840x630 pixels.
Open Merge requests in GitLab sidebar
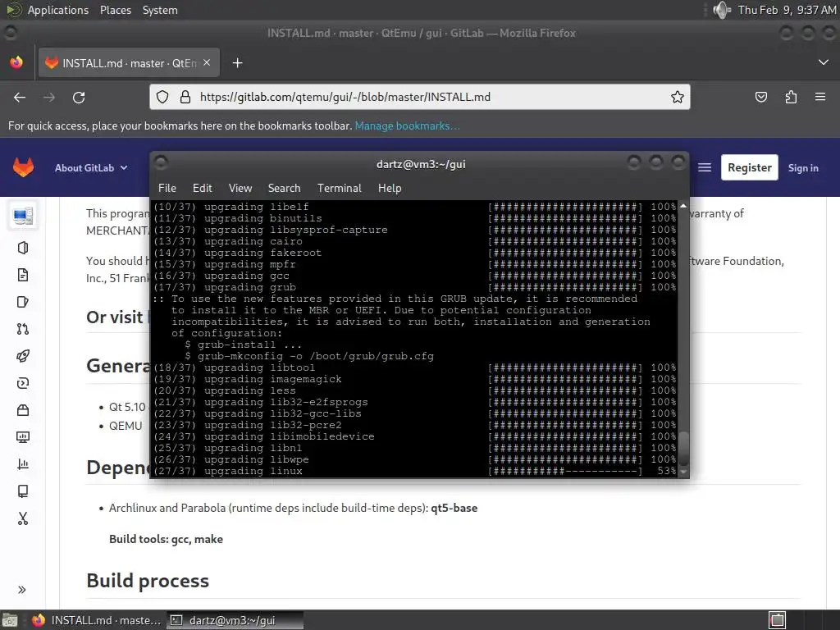pos(22,329)
